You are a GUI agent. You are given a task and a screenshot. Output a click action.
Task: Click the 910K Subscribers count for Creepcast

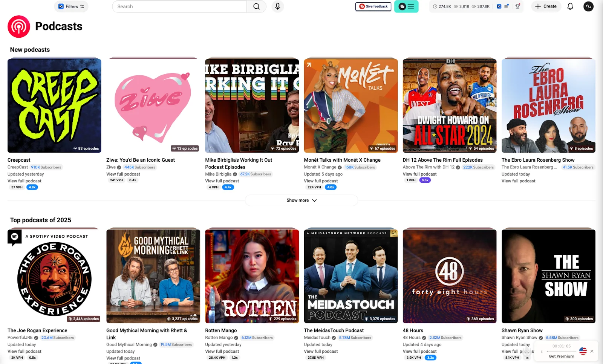(x=46, y=167)
